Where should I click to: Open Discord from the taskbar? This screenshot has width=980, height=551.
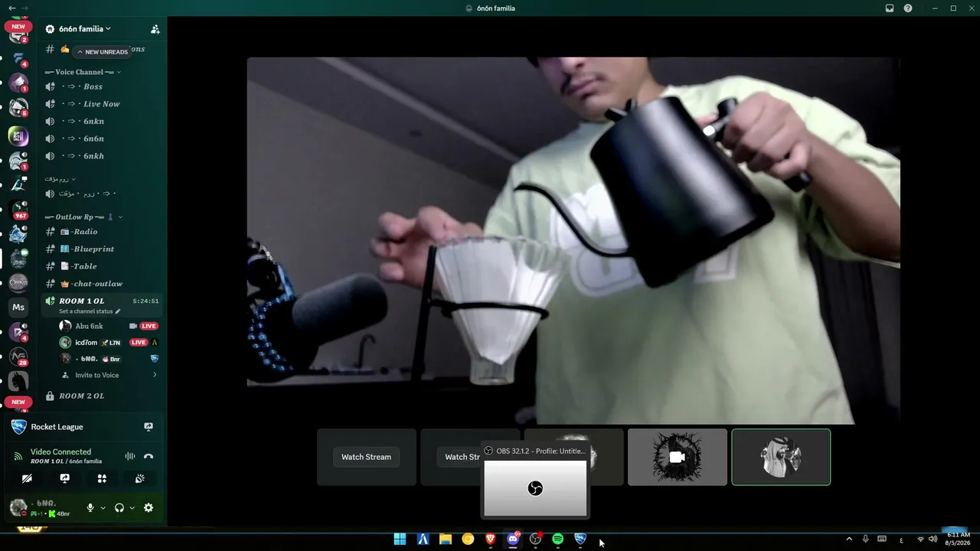(x=513, y=540)
